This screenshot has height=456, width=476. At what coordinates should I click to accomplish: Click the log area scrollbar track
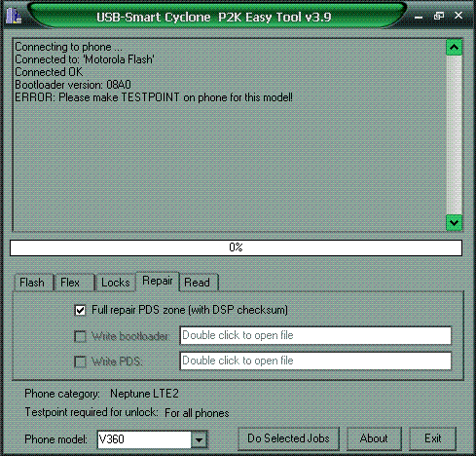tap(454, 134)
